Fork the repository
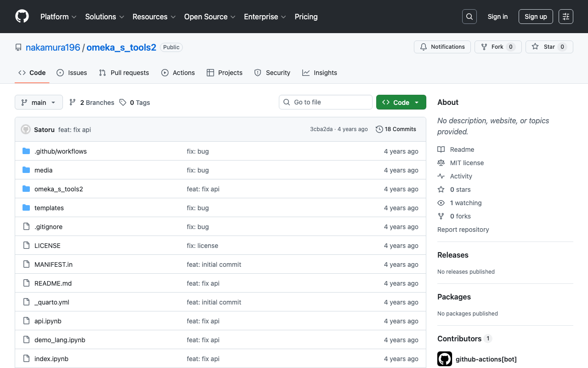The width and height of the screenshot is (588, 368). pyautogui.click(x=498, y=47)
